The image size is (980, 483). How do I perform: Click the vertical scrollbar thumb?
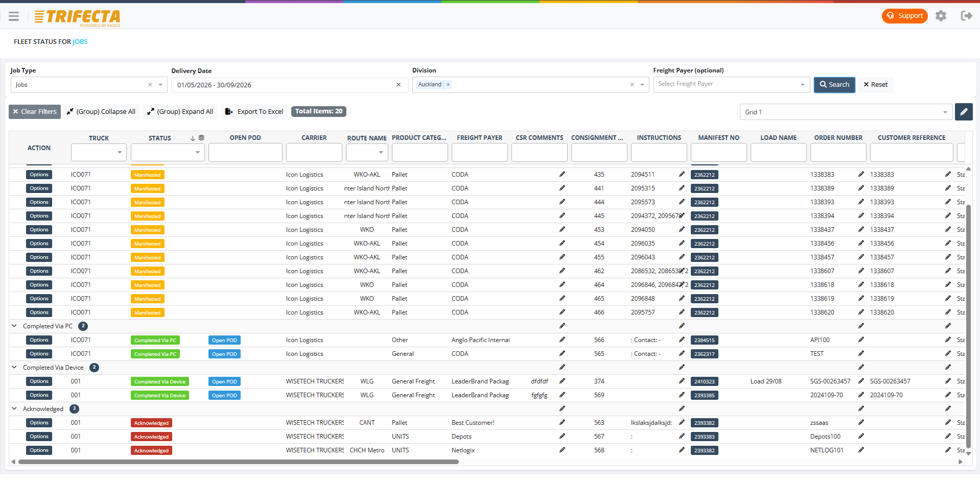968,327
